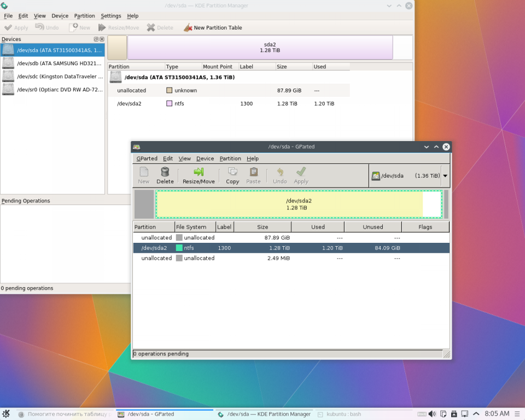
Task: Open View menu in GParted window
Action: [x=184, y=159]
